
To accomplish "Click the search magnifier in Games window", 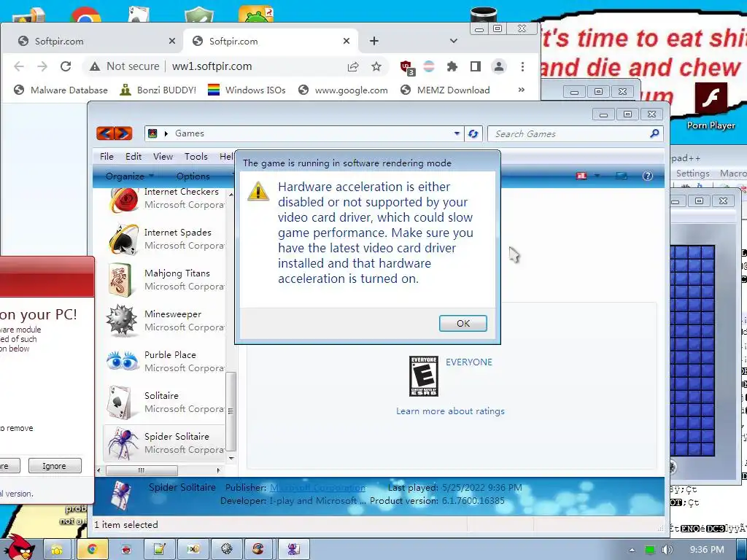I will [654, 134].
